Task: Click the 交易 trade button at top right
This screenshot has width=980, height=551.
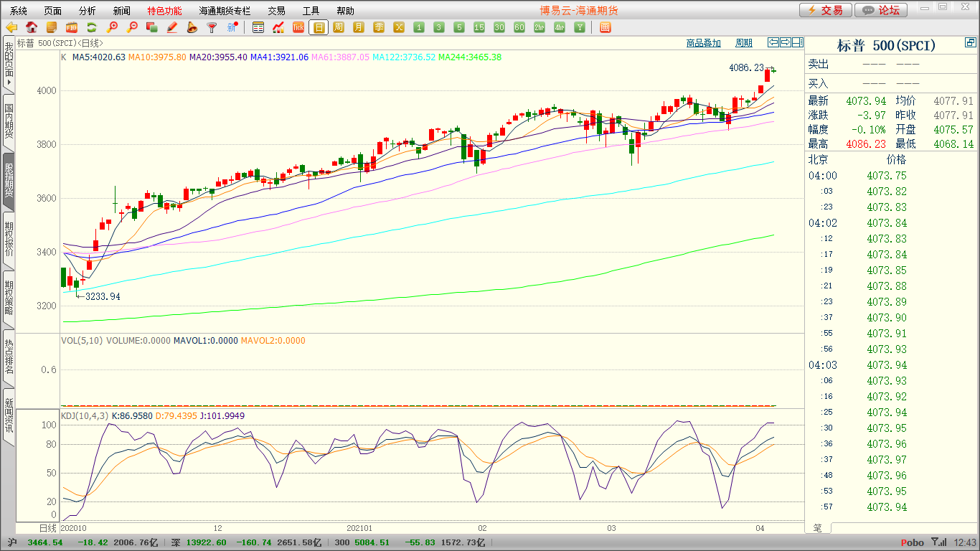Action: click(x=826, y=10)
